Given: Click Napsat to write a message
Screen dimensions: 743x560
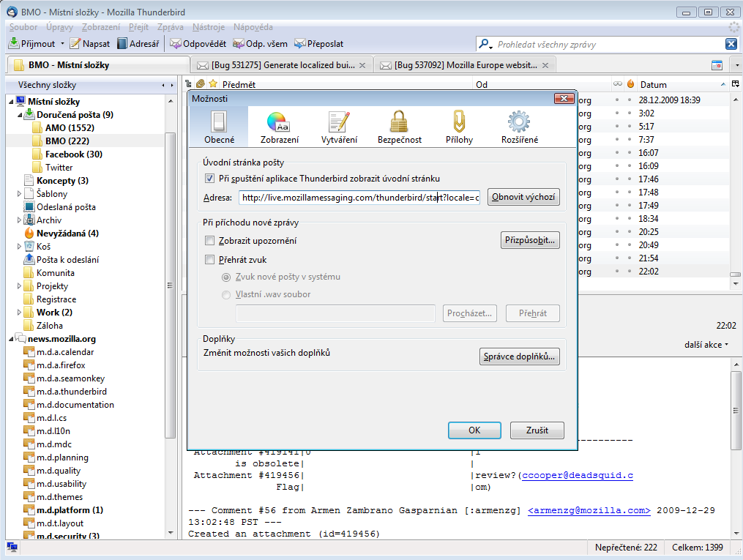Looking at the screenshot, I should coord(90,44).
